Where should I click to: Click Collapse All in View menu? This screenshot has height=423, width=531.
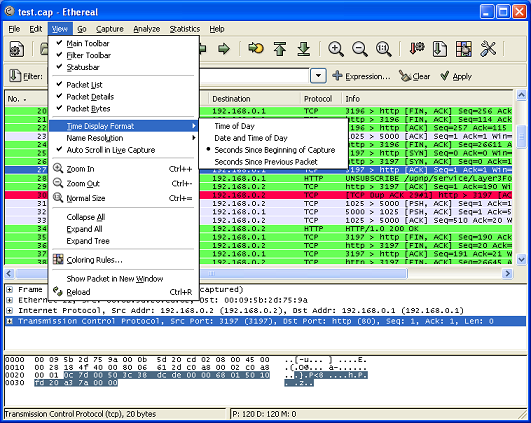pyautogui.click(x=123, y=217)
